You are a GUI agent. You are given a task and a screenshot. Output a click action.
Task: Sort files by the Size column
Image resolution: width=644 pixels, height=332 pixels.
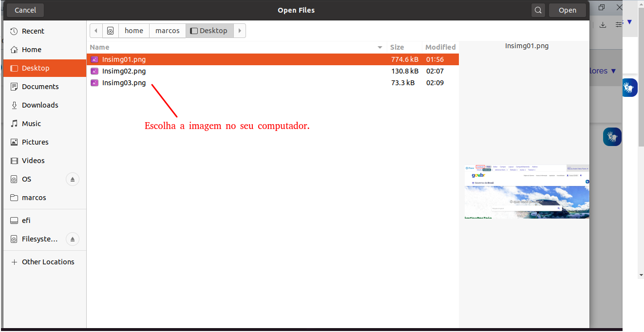pos(397,47)
